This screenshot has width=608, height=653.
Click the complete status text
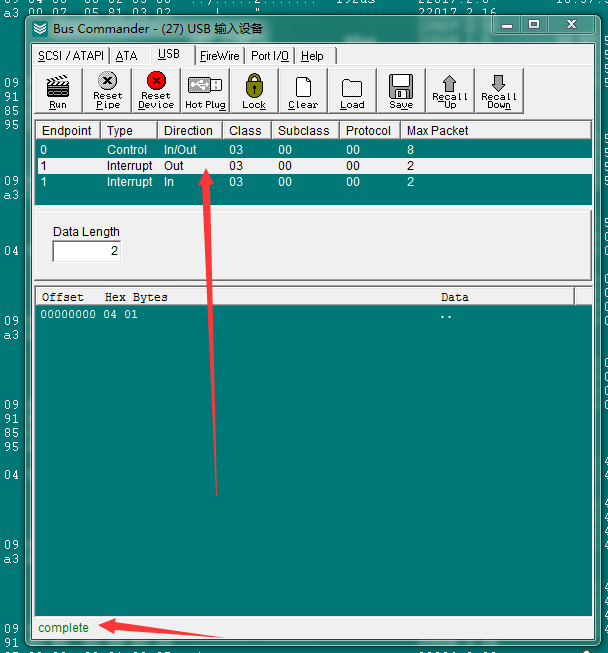(63, 628)
